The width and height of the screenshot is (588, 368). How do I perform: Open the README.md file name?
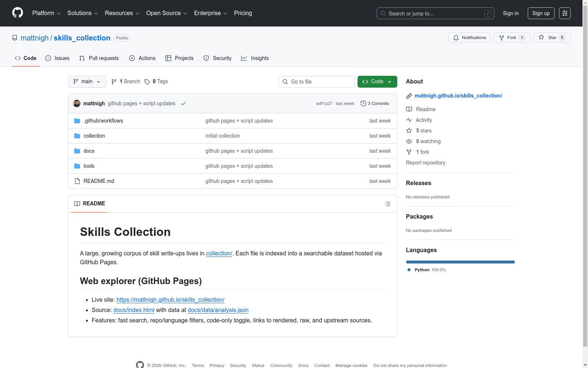click(x=99, y=181)
